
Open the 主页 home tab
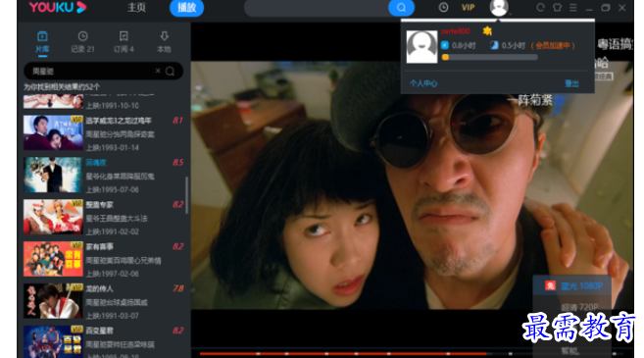coord(136,8)
